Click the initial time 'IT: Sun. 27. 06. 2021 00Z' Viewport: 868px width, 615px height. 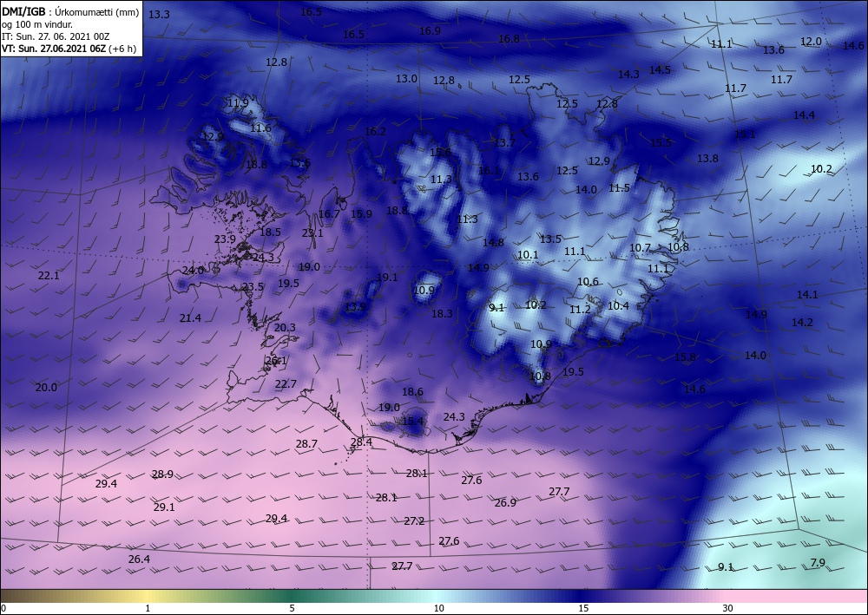coord(56,36)
